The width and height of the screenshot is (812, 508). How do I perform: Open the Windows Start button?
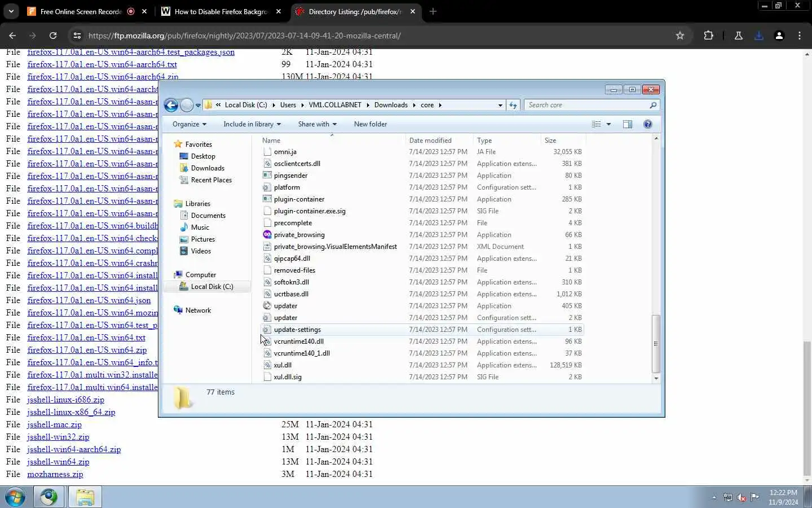15,497
